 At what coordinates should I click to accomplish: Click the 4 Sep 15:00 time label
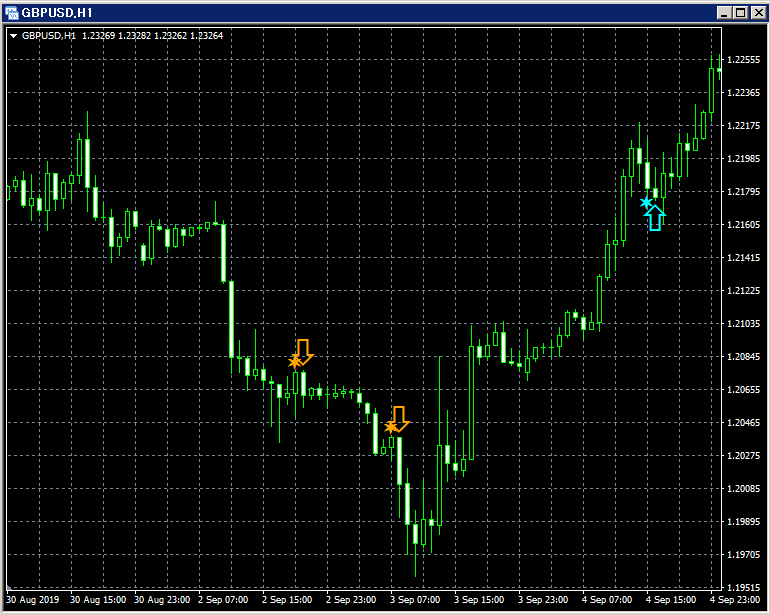pyautogui.click(x=671, y=600)
